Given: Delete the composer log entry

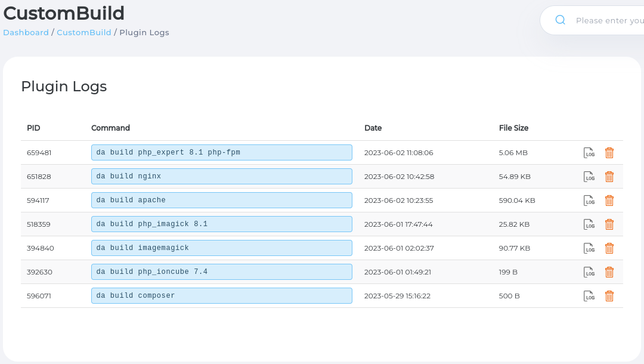Looking at the screenshot, I should (609, 295).
